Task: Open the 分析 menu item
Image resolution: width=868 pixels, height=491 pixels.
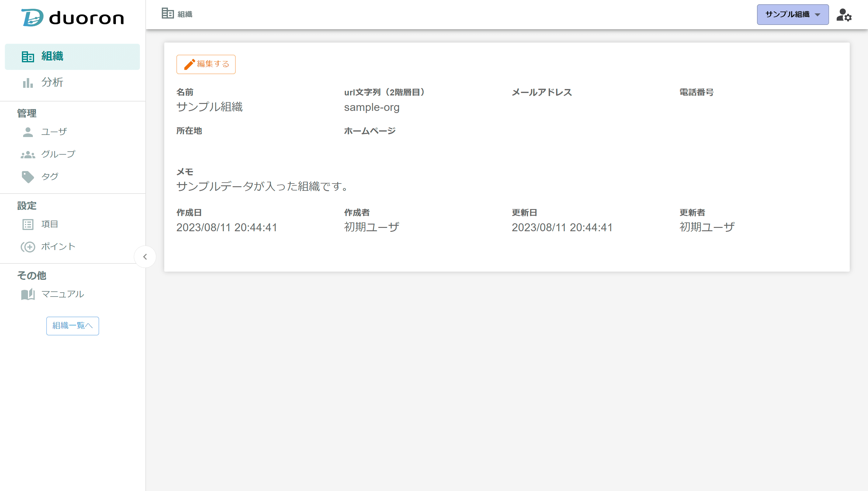Action: click(72, 83)
